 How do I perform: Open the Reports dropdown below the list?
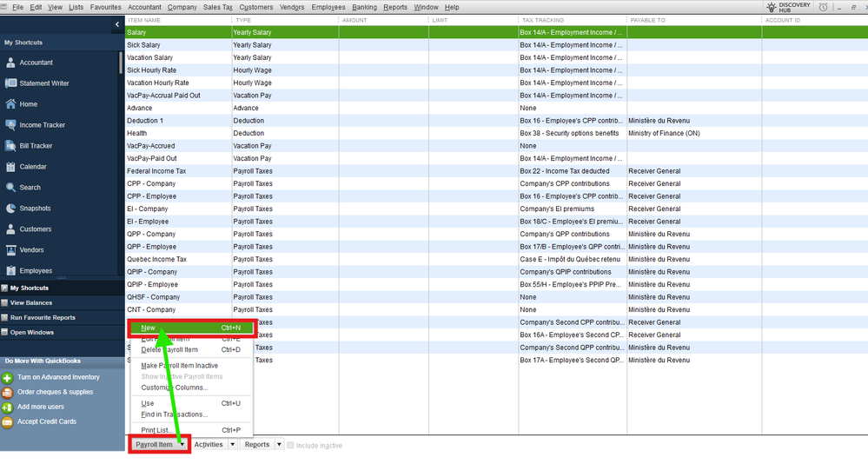pos(262,445)
